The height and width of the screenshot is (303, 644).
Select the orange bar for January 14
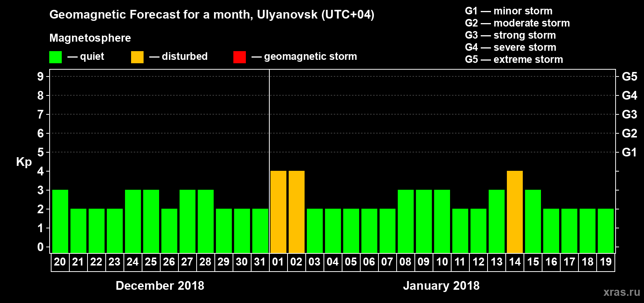(x=515, y=212)
